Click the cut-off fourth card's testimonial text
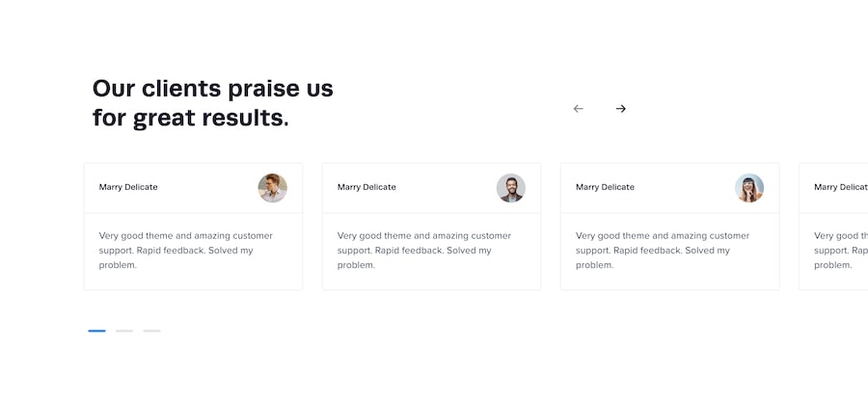 839,250
